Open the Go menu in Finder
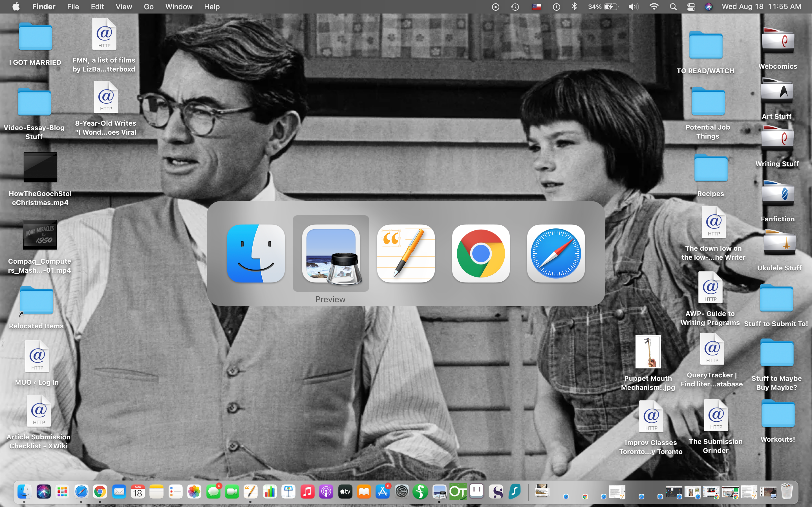The width and height of the screenshot is (812, 507). tap(148, 6)
